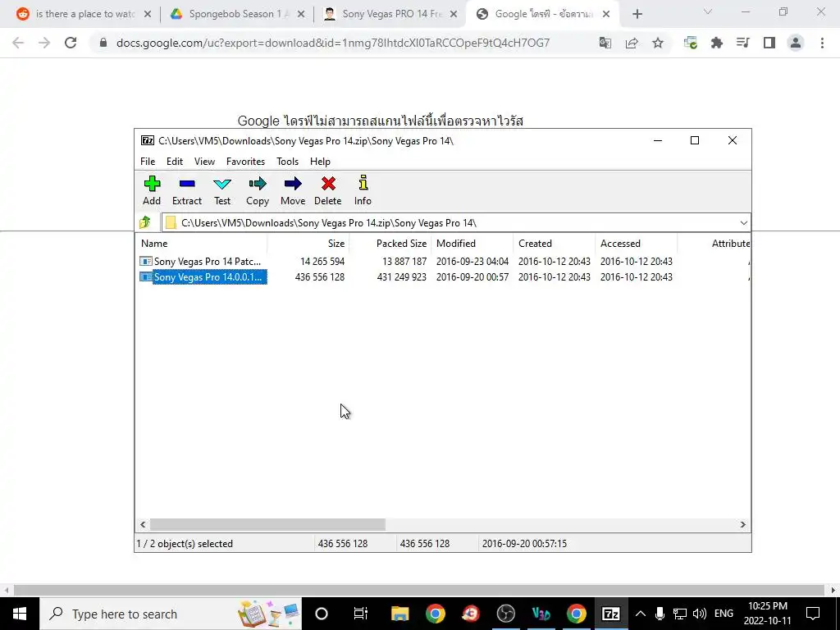Viewport: 840px width, 630px height.
Task: Open the notification center icon
Action: [813, 614]
